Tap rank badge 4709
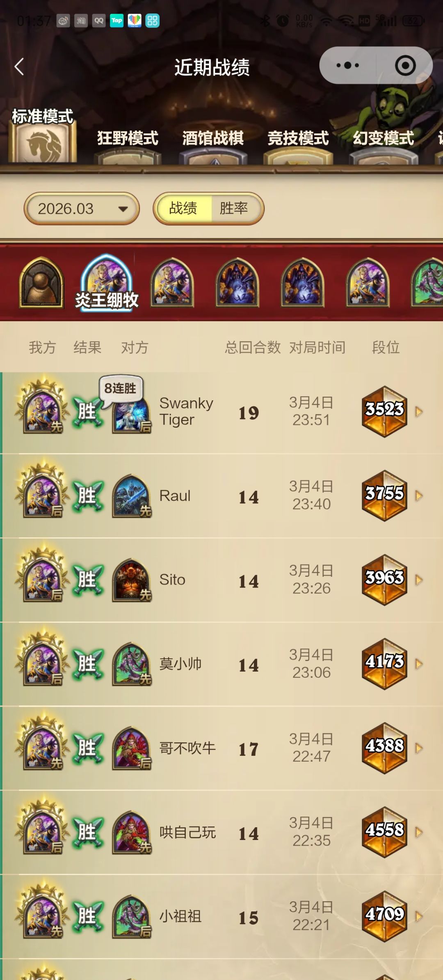The height and width of the screenshot is (980, 443). [x=384, y=916]
